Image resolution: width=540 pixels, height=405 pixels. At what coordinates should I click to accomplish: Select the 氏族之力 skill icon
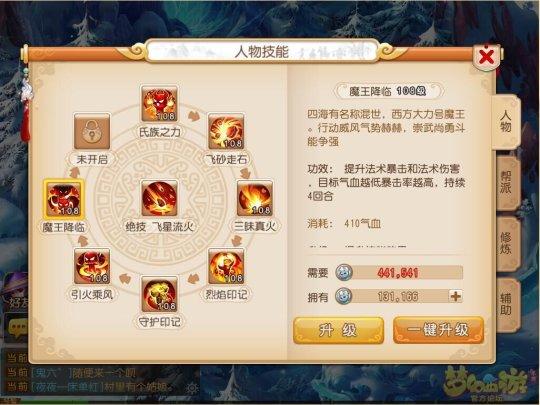[159, 104]
